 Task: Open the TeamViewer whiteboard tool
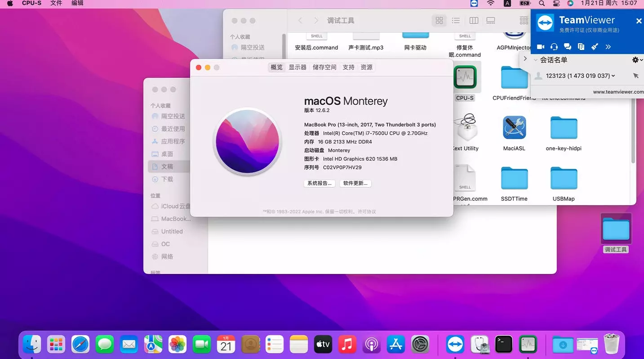coord(594,46)
